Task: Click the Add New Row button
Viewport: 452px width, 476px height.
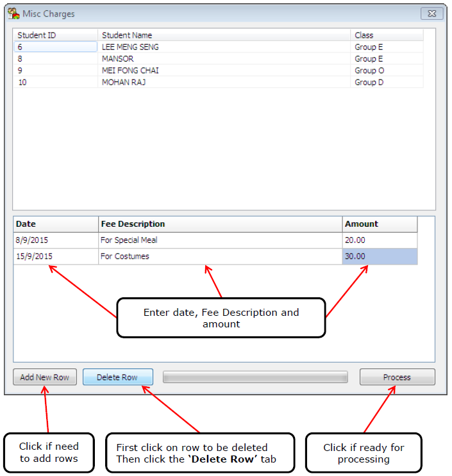Action: point(45,377)
